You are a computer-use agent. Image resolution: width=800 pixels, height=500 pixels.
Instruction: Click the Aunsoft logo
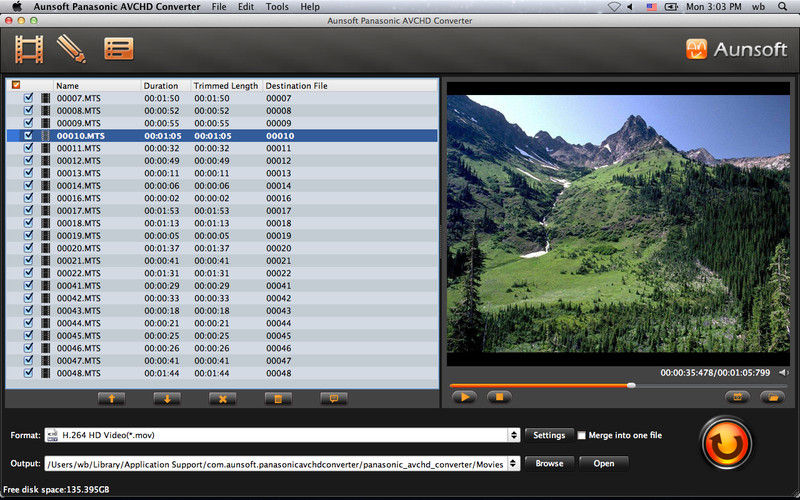[x=736, y=49]
